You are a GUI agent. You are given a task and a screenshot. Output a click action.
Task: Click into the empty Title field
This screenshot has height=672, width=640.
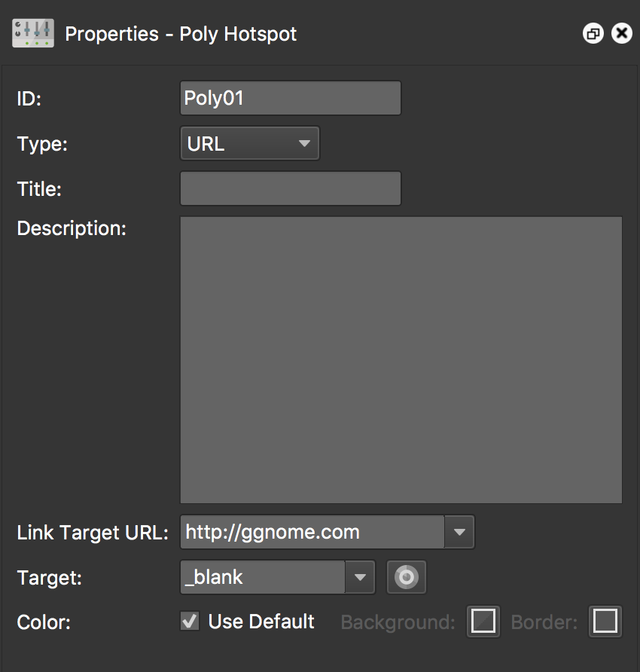(x=291, y=188)
